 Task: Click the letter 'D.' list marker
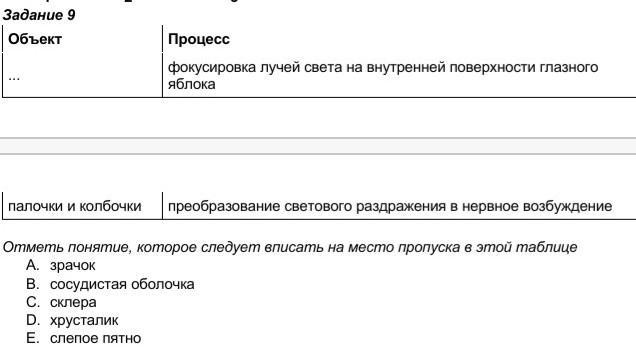[32, 320]
